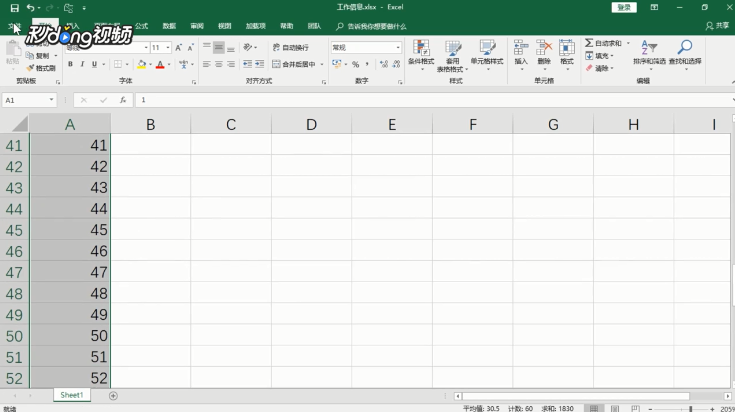735x412 pixels.
Task: Click the Format cells icon
Action: [567, 54]
